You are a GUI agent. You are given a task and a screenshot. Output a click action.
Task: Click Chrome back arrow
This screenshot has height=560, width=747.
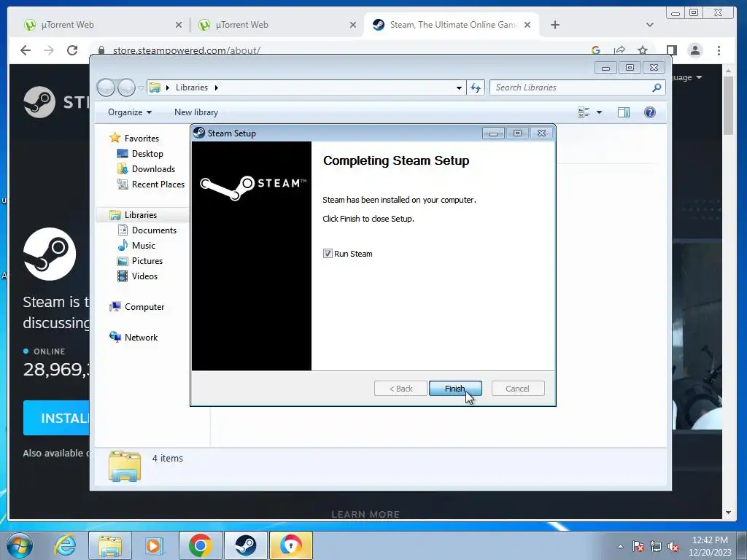tap(26, 50)
